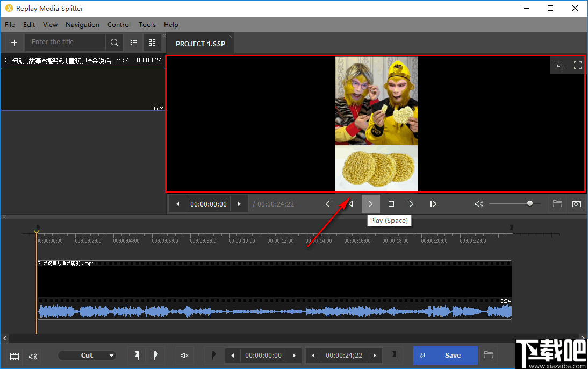
Task: Switch to grid view layout
Action: [152, 42]
